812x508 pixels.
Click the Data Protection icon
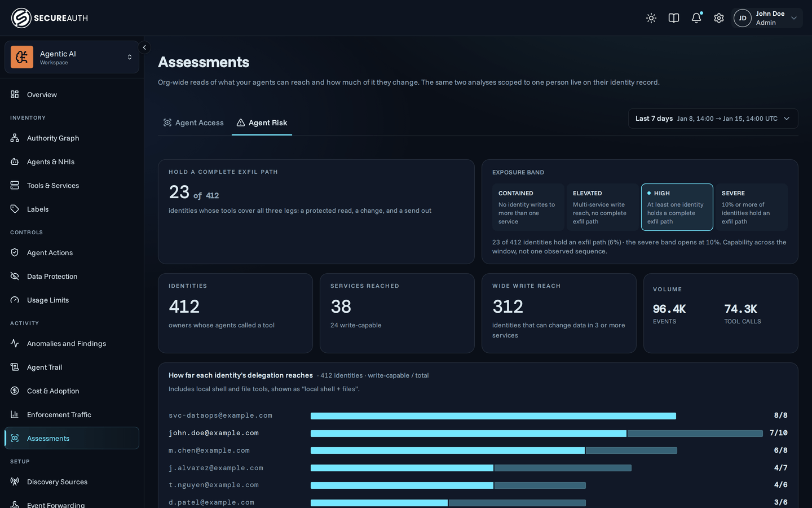coord(15,276)
